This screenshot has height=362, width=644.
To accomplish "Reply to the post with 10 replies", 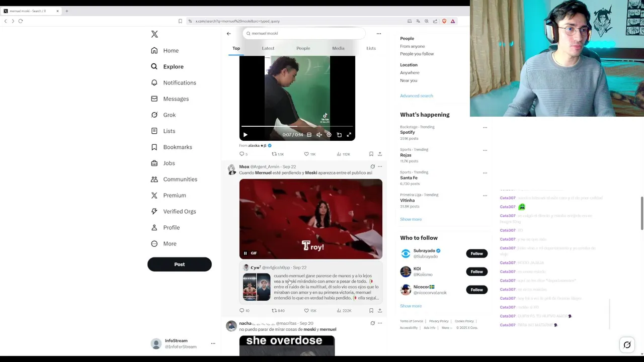I will (244, 310).
